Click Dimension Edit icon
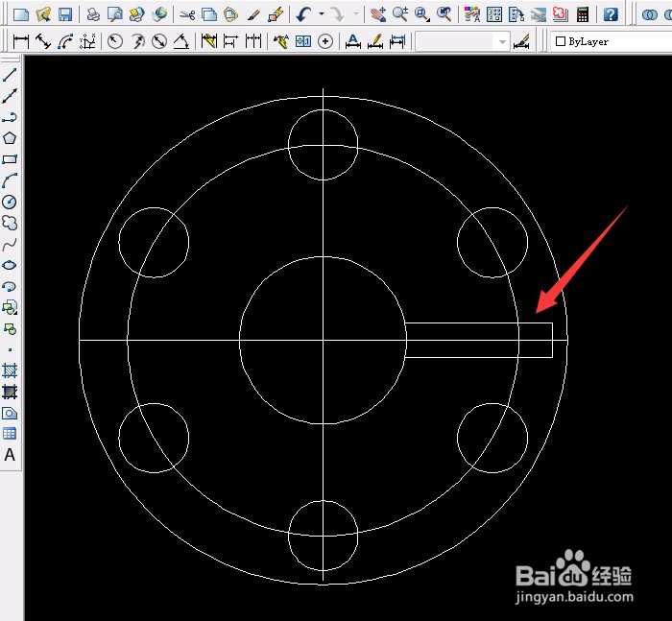Screen dimensions: 672x621 coord(353,41)
